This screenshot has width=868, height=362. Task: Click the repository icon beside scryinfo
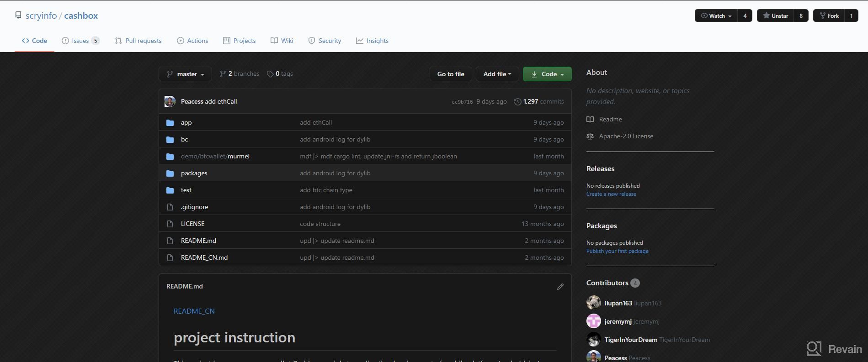pos(18,16)
